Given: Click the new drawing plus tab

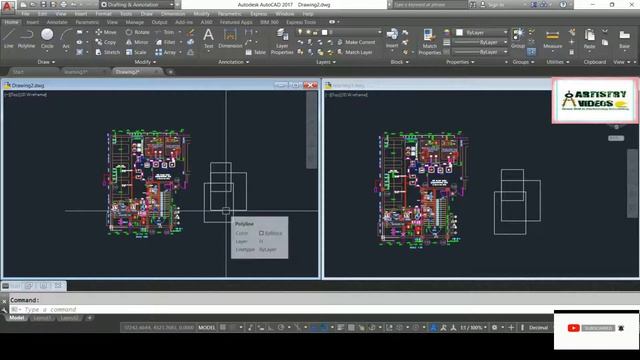Looking at the screenshot, I should (x=171, y=72).
